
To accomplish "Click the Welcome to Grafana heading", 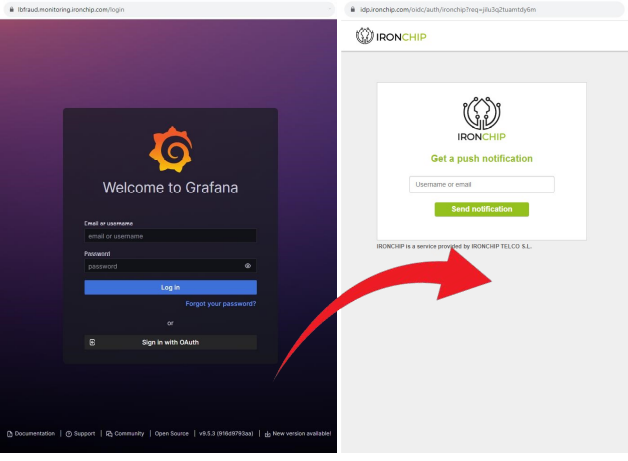I will (171, 187).
